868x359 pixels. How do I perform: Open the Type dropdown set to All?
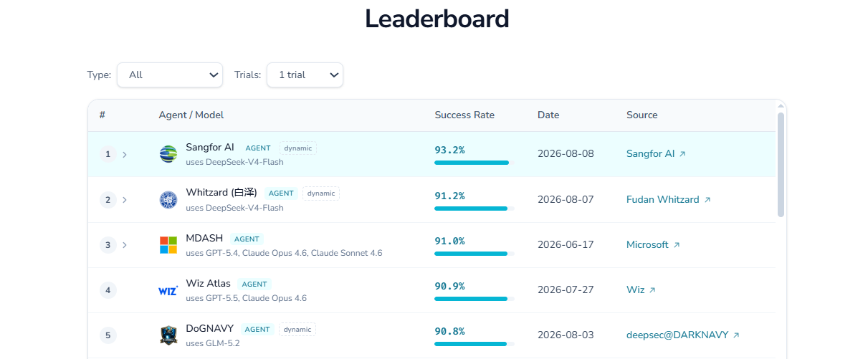(170, 75)
